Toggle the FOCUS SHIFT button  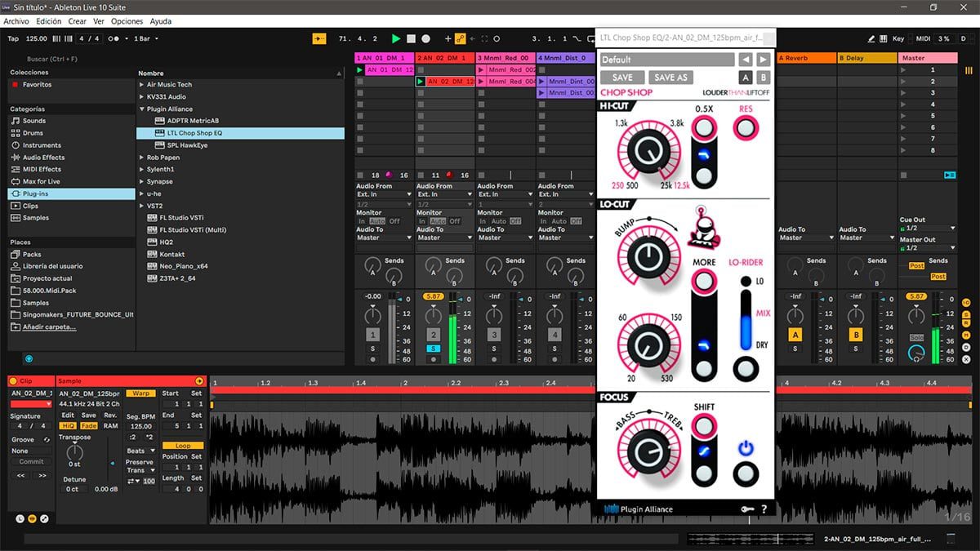coord(704,424)
